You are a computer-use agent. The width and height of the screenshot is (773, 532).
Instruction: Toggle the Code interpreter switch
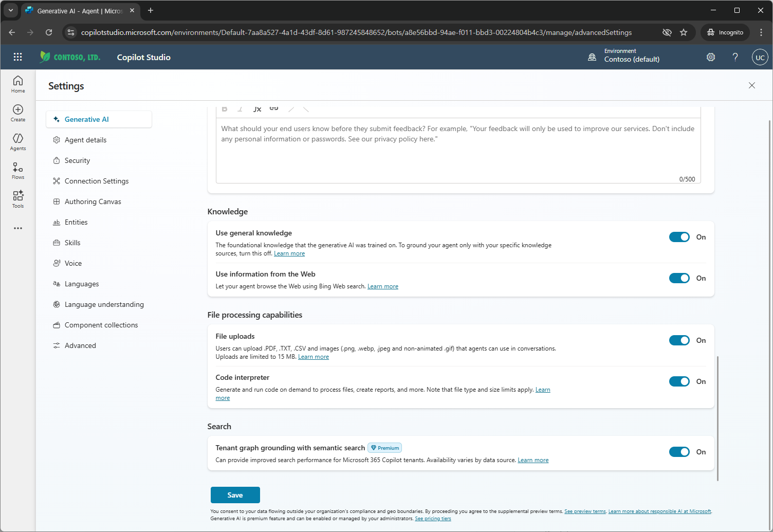tap(679, 381)
